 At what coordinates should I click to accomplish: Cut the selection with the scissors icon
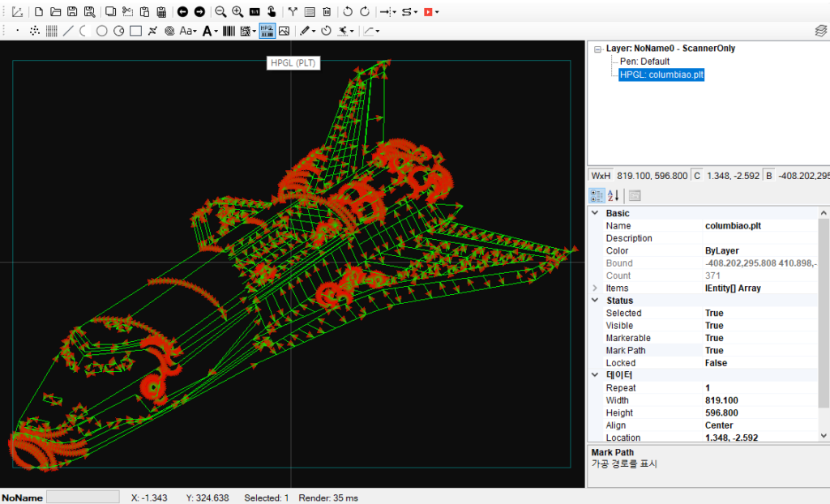tap(127, 11)
